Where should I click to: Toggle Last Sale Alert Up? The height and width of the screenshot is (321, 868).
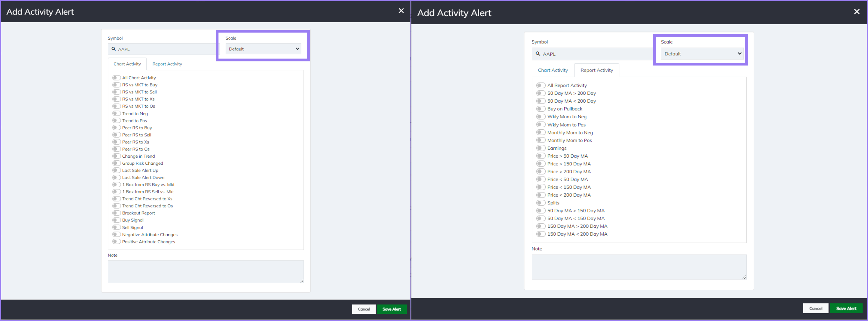coord(116,170)
